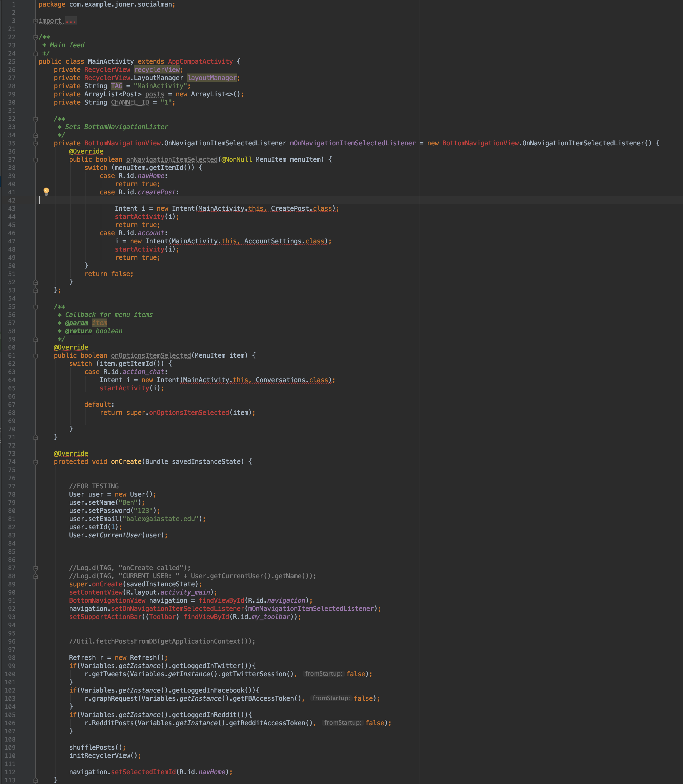Screen dimensions: 683x784
Task: Collapse the Callback for menu items comment at line 55
Action: click(35, 307)
